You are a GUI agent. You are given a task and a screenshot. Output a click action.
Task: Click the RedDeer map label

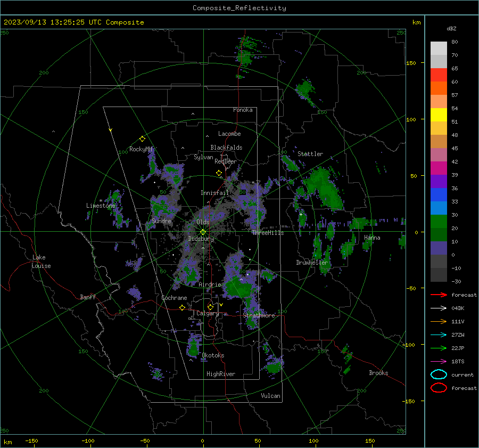coord(226,161)
